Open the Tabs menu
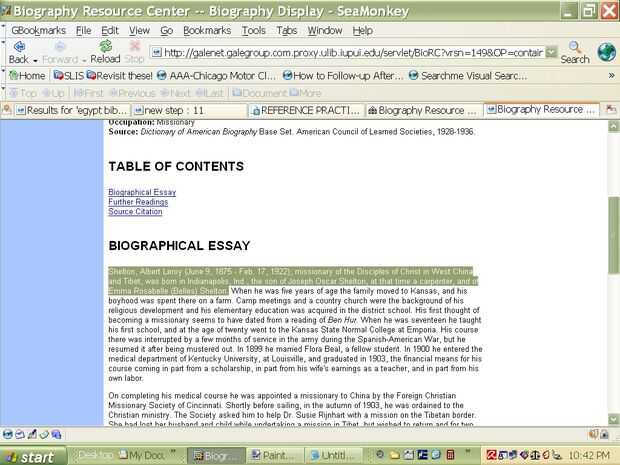This screenshot has height=465, width=620. pyautogui.click(x=287, y=30)
